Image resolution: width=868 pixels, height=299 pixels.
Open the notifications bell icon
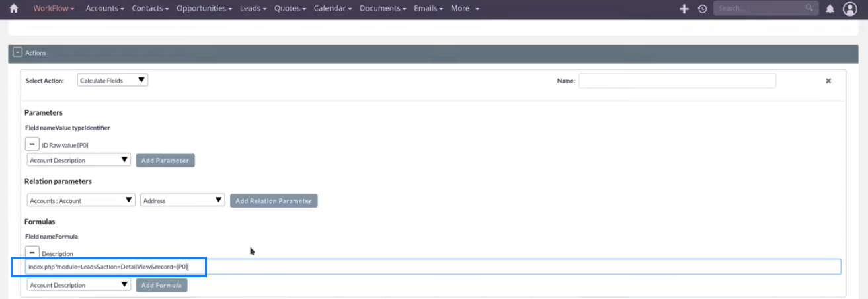click(830, 9)
